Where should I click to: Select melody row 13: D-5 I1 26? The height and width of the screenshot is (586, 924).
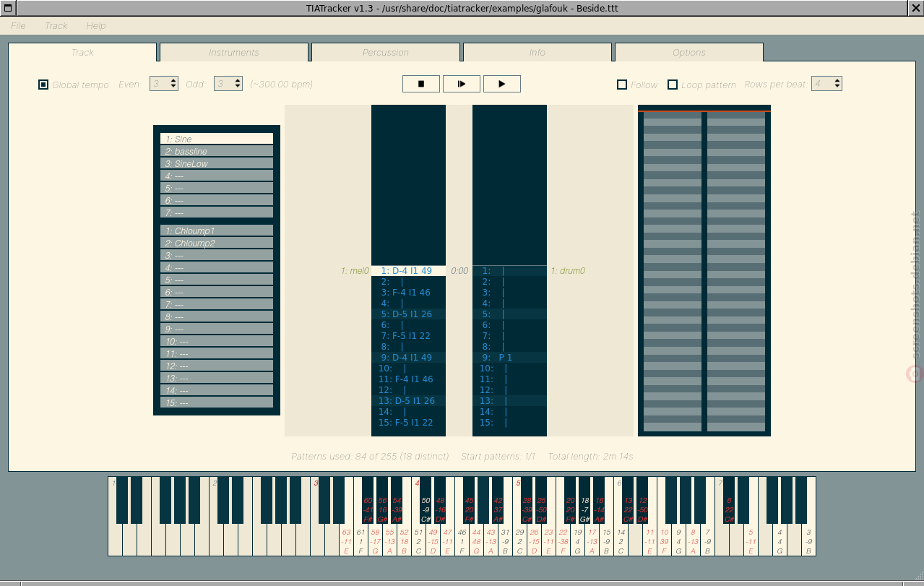pyautogui.click(x=408, y=401)
